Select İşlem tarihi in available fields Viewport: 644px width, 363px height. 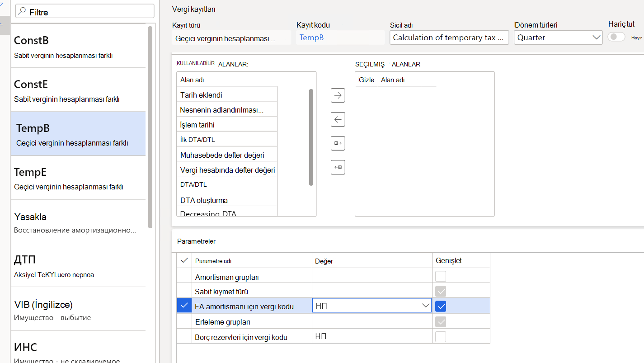pos(227,125)
